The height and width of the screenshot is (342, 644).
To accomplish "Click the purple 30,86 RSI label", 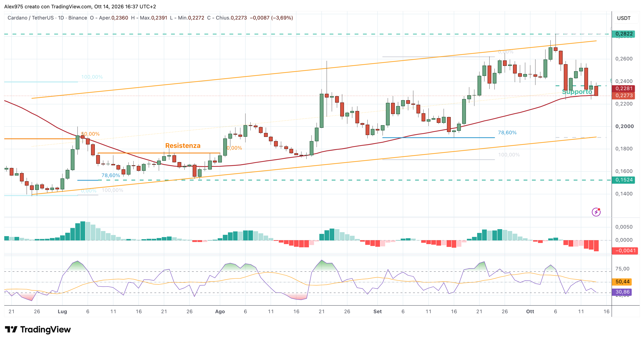I will tap(622, 292).
